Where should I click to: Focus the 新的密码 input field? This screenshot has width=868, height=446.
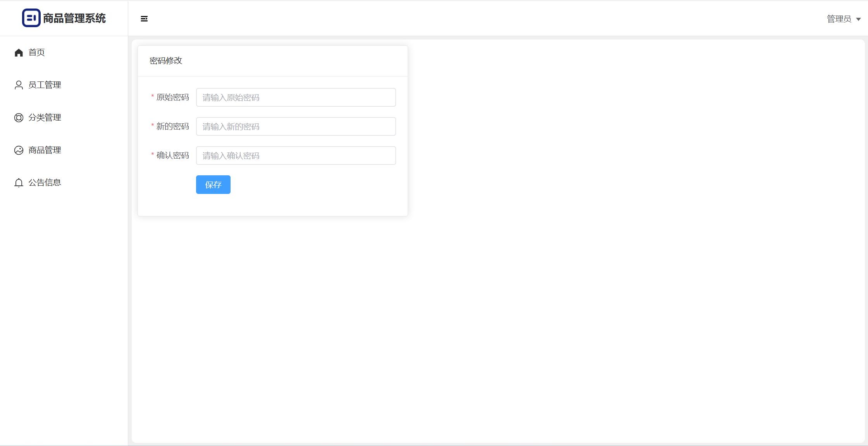click(296, 126)
